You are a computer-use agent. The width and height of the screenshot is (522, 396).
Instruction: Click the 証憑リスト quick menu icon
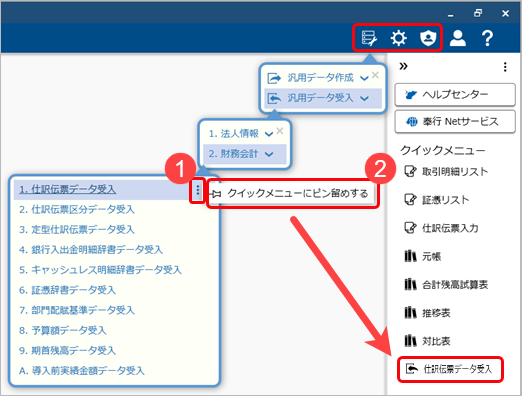[410, 199]
